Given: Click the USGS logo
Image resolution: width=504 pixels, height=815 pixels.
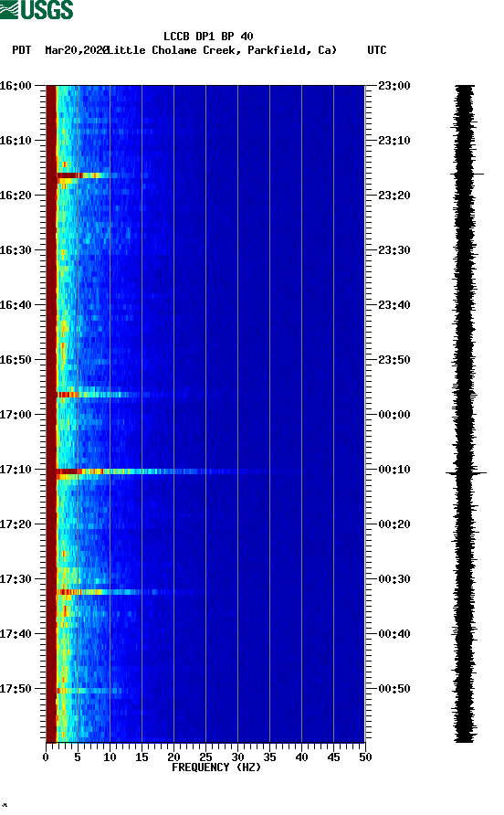Looking at the screenshot, I should 37,10.
